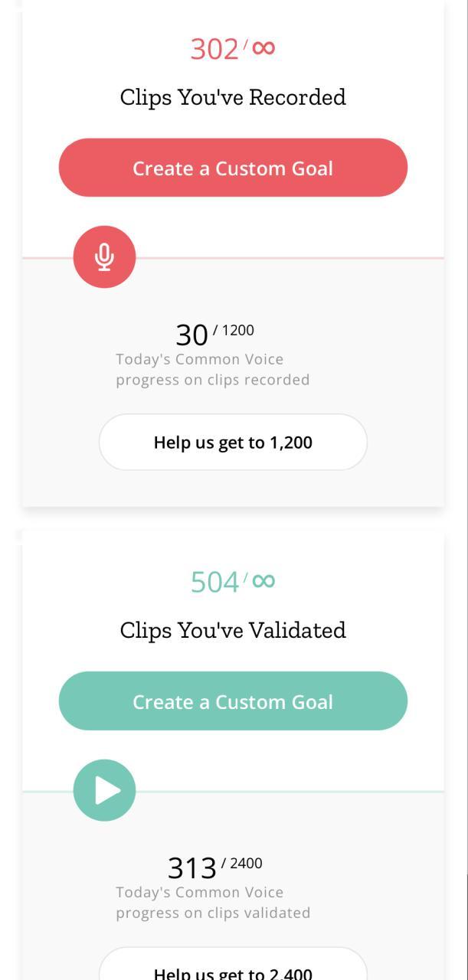Select the Clips You've Recorded heading
The width and height of the screenshot is (468, 980).
pyautogui.click(x=233, y=97)
